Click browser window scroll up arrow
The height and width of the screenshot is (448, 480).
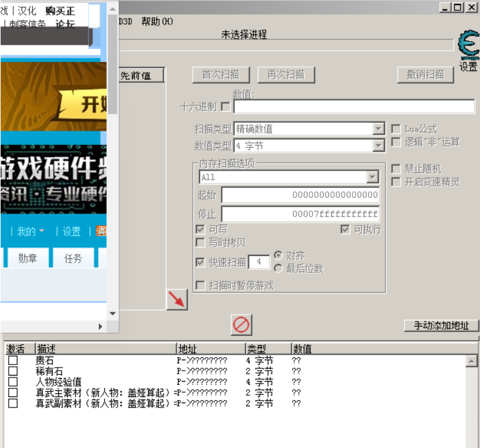(x=113, y=9)
